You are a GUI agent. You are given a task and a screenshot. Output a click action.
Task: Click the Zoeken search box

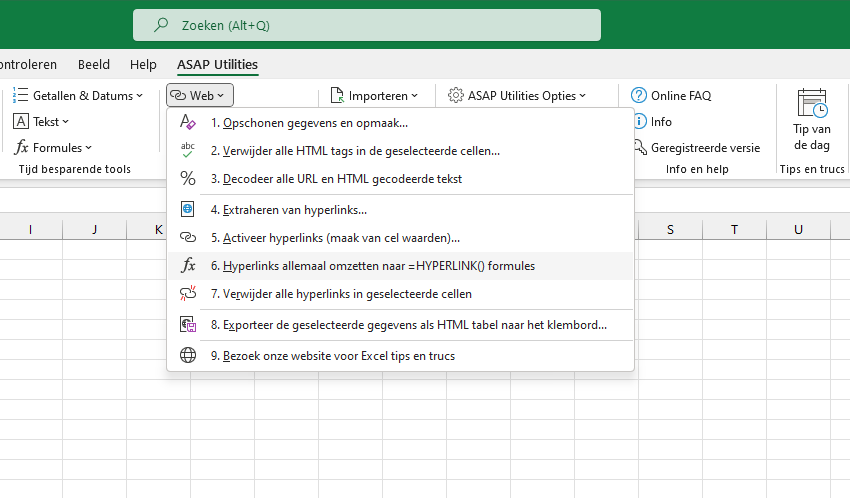367,25
